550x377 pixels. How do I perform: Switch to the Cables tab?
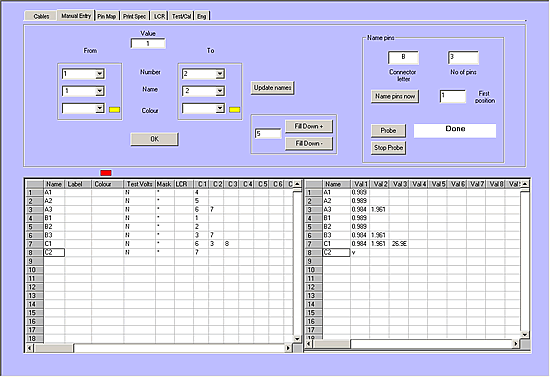click(x=41, y=16)
